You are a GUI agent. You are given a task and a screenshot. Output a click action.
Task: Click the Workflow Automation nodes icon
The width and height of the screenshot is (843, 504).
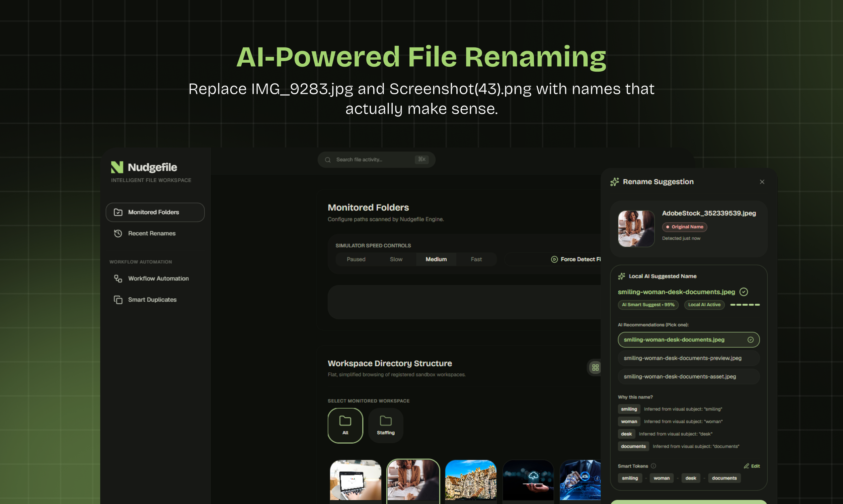(118, 279)
